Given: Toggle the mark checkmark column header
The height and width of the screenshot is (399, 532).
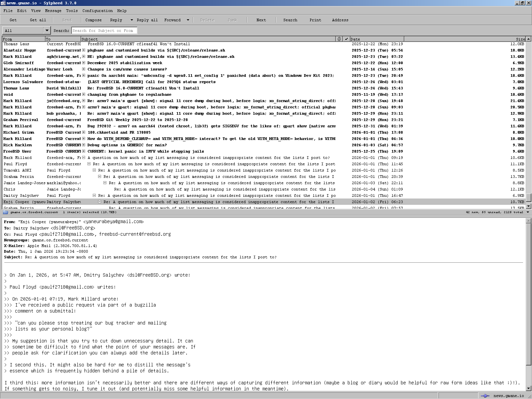Looking at the screenshot, I should 346,39.
